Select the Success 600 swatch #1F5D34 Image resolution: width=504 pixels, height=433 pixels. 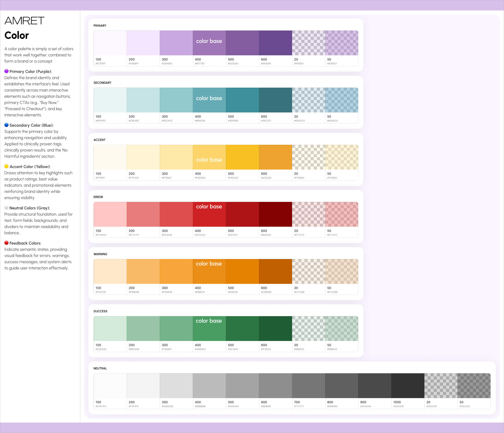click(275, 329)
